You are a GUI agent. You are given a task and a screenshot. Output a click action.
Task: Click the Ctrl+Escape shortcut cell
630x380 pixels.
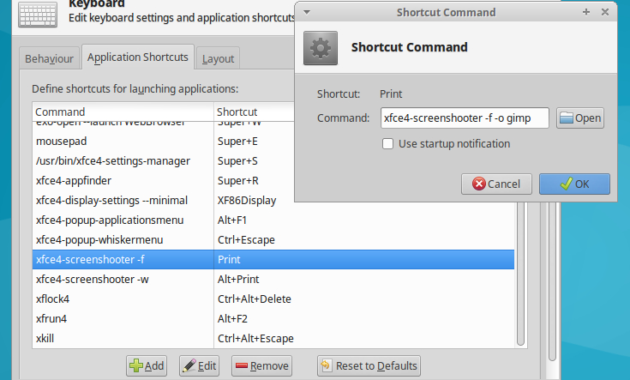[x=246, y=240]
